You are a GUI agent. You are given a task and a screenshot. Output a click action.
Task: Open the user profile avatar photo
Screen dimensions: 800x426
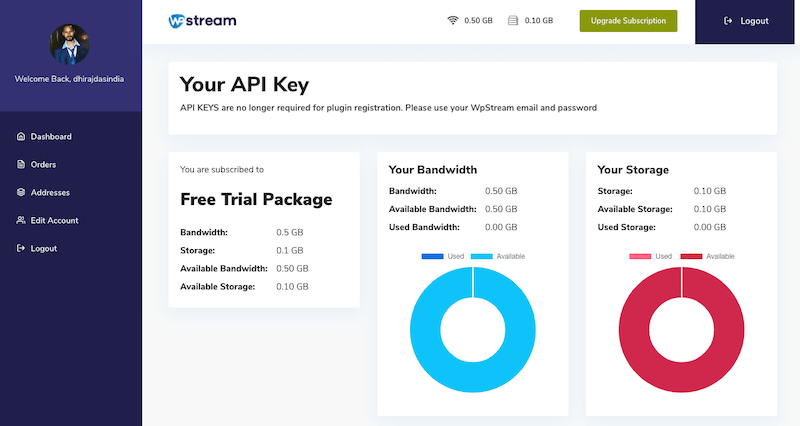(x=69, y=44)
